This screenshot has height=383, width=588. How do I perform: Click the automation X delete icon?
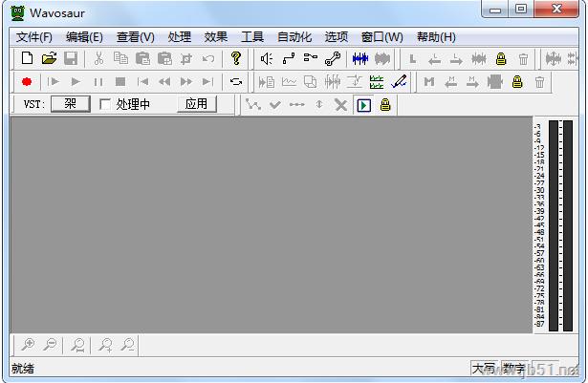340,105
